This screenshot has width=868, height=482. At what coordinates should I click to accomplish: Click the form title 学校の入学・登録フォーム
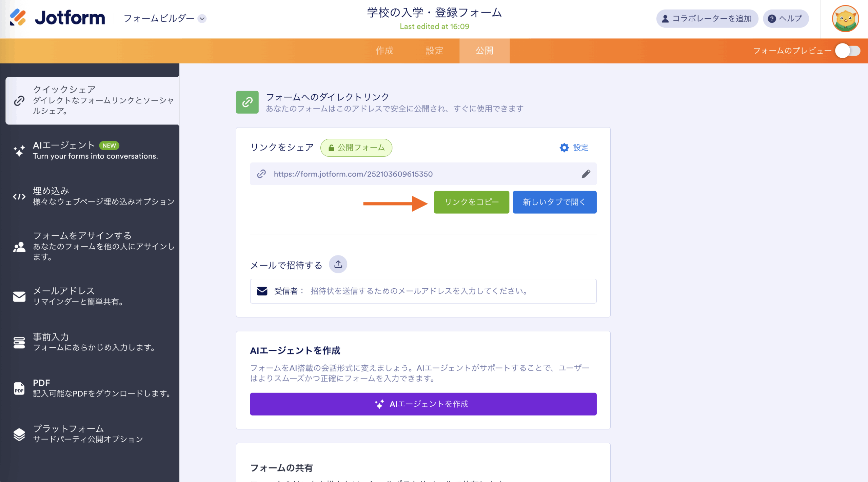pyautogui.click(x=434, y=13)
